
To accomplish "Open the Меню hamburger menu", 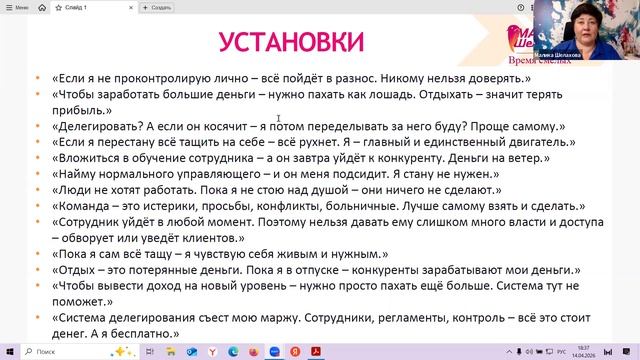I will coord(17,7).
